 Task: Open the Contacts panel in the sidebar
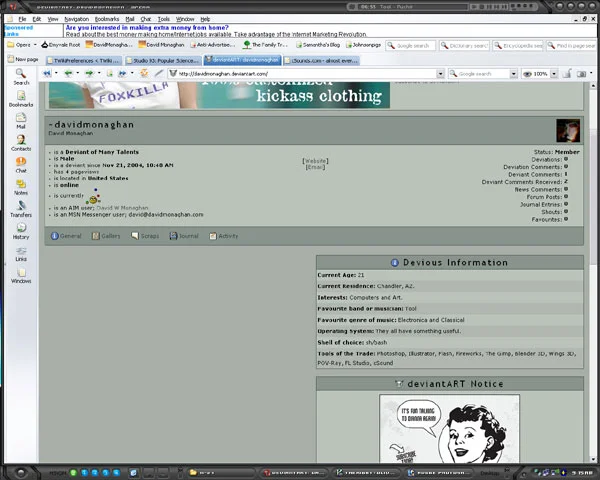click(21, 143)
